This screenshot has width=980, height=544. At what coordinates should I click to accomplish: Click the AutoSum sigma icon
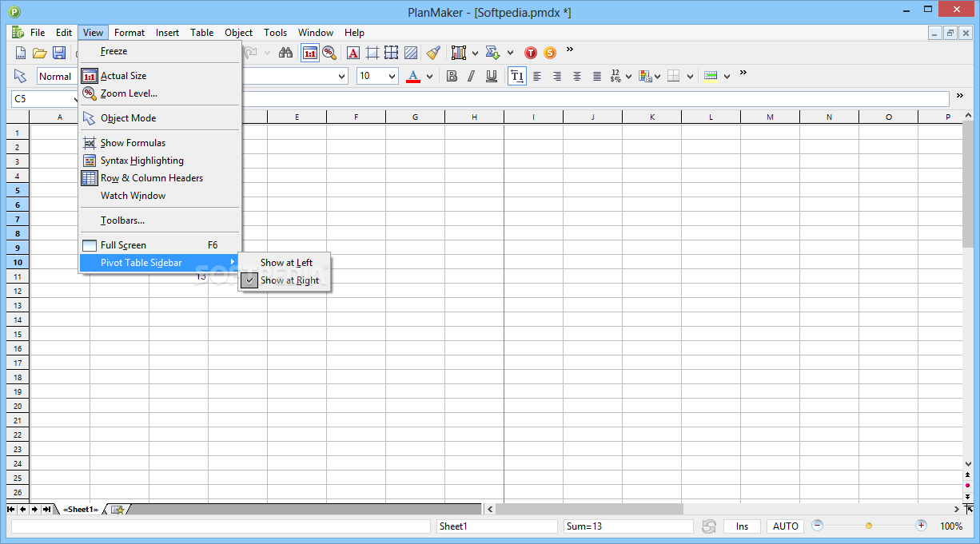pyautogui.click(x=493, y=53)
